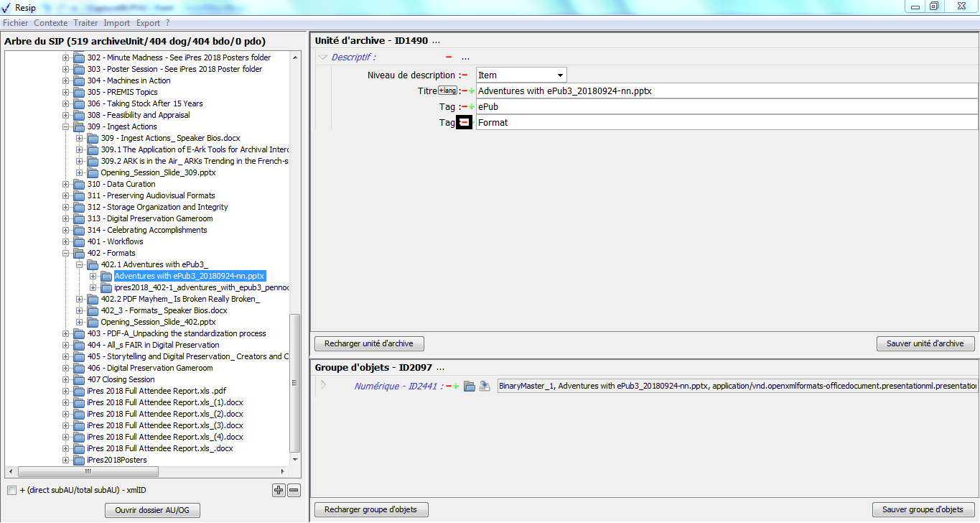Click the +lang button beside Titre
The width and height of the screenshot is (980, 523).
click(x=448, y=91)
